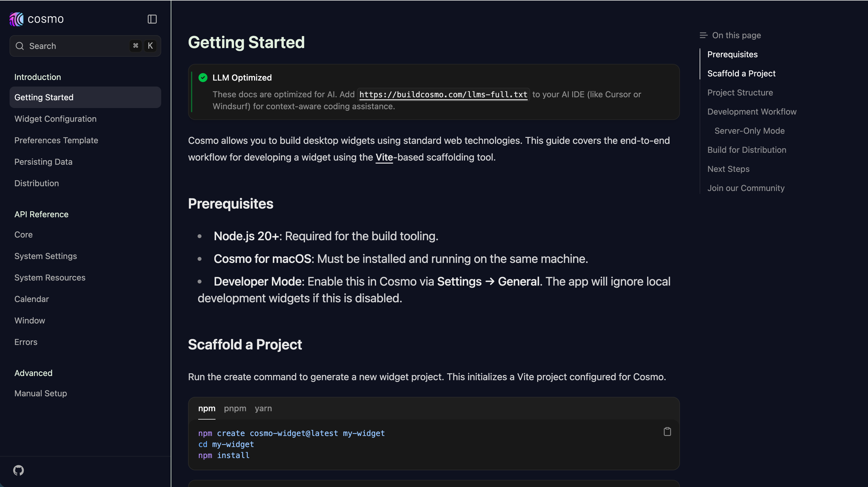The height and width of the screenshot is (487, 868).
Task: Click inside the search input field
Action: (x=67, y=46)
